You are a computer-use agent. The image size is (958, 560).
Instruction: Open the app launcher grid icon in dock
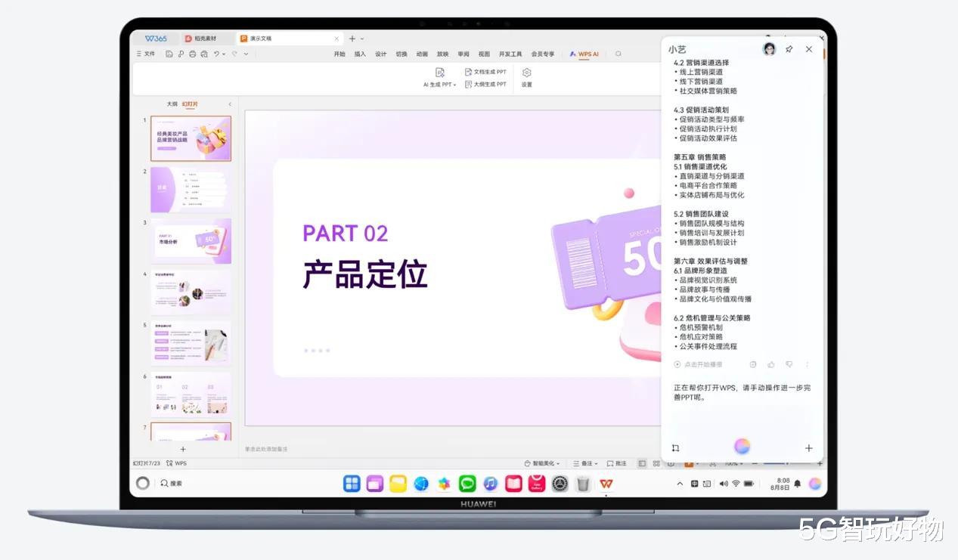352,484
